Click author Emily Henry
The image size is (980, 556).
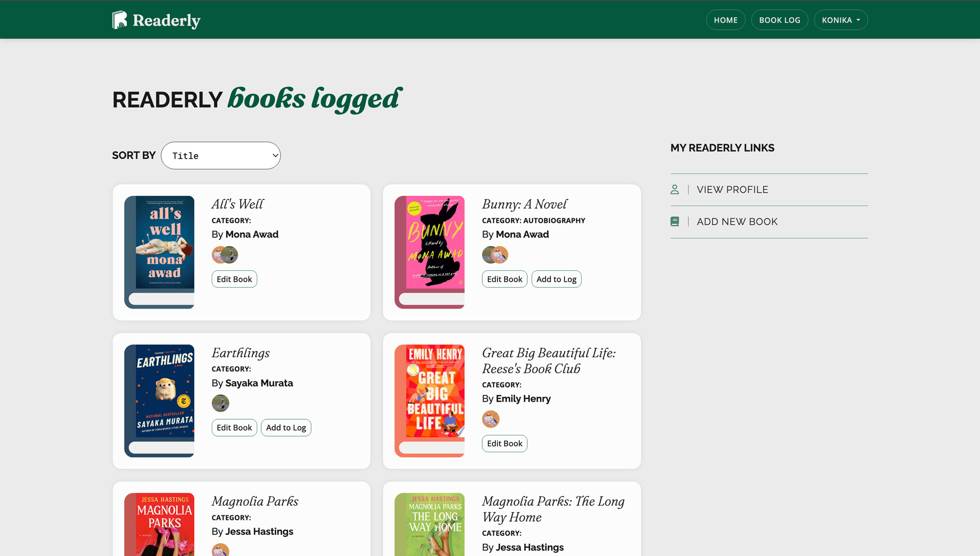coord(523,399)
